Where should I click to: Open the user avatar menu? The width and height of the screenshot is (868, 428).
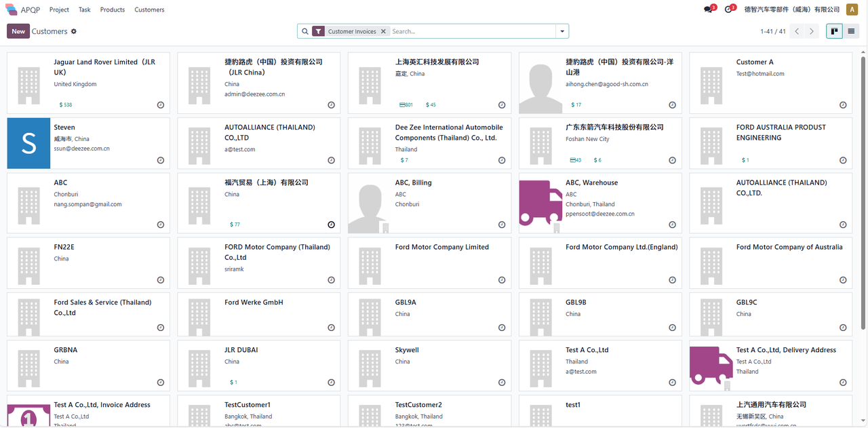point(852,9)
